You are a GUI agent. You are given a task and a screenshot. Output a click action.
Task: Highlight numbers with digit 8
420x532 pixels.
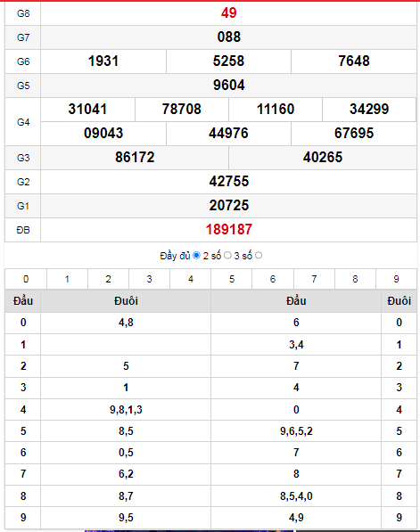[x=355, y=279]
